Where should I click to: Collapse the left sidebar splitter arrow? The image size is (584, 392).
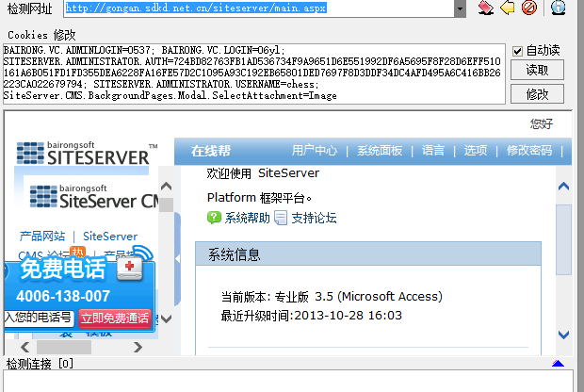pos(177,258)
